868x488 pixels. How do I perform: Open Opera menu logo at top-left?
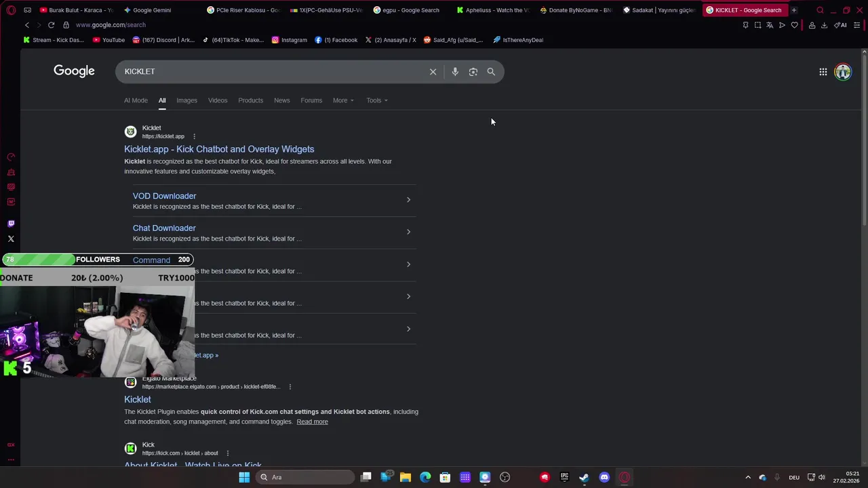(11, 10)
